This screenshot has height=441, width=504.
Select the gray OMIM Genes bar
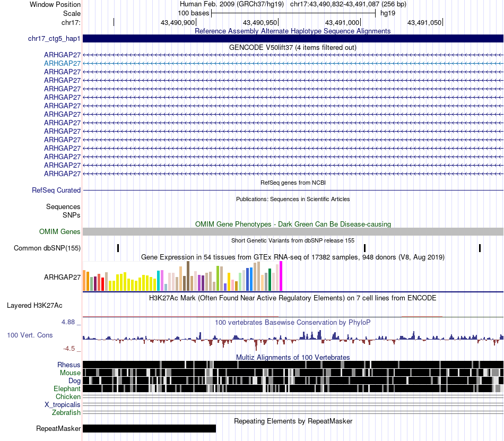pyautogui.click(x=293, y=232)
